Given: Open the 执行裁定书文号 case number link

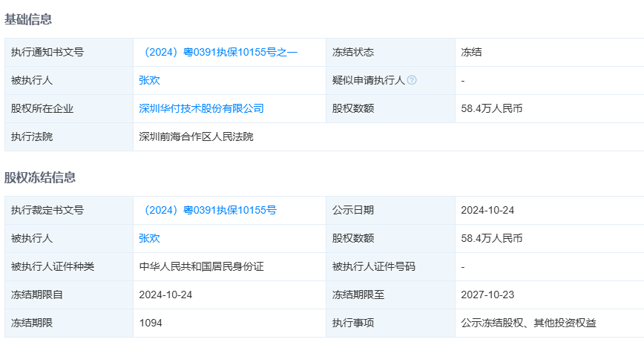Looking at the screenshot, I should pos(208,210).
